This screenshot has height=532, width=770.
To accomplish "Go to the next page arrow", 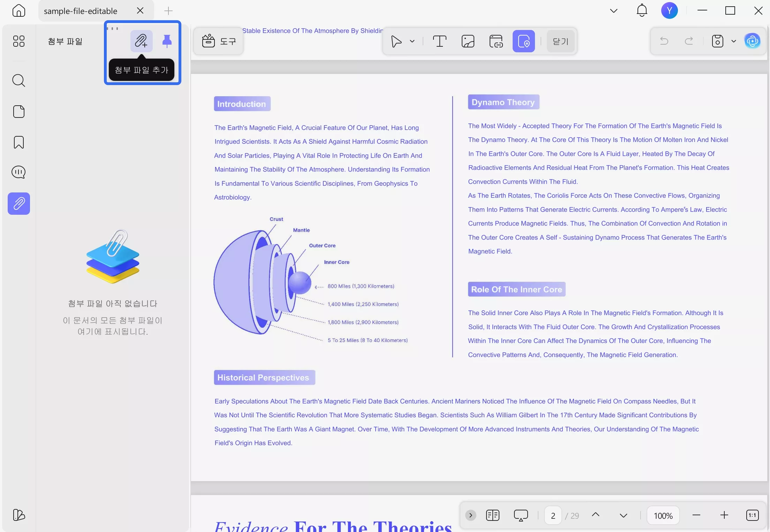I will (624, 515).
